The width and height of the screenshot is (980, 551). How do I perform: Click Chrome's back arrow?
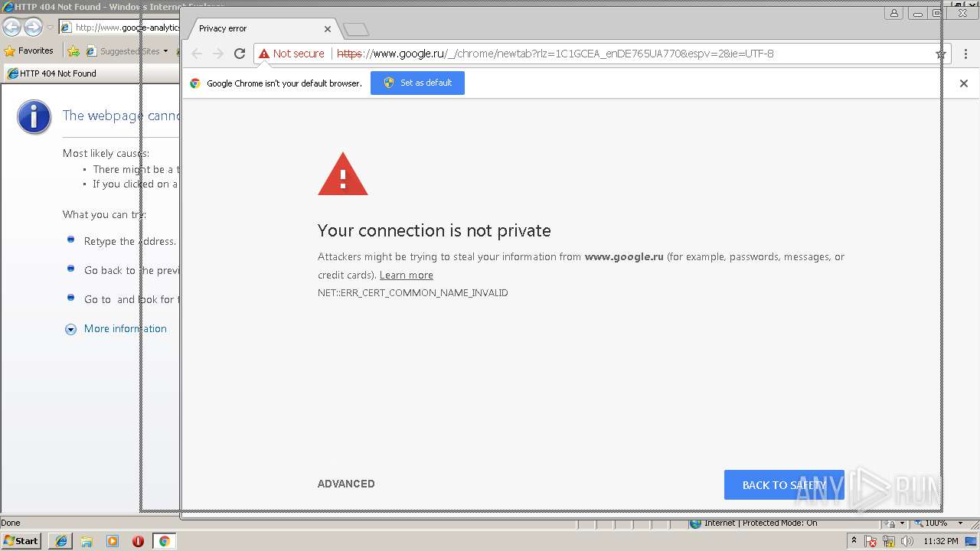(197, 54)
